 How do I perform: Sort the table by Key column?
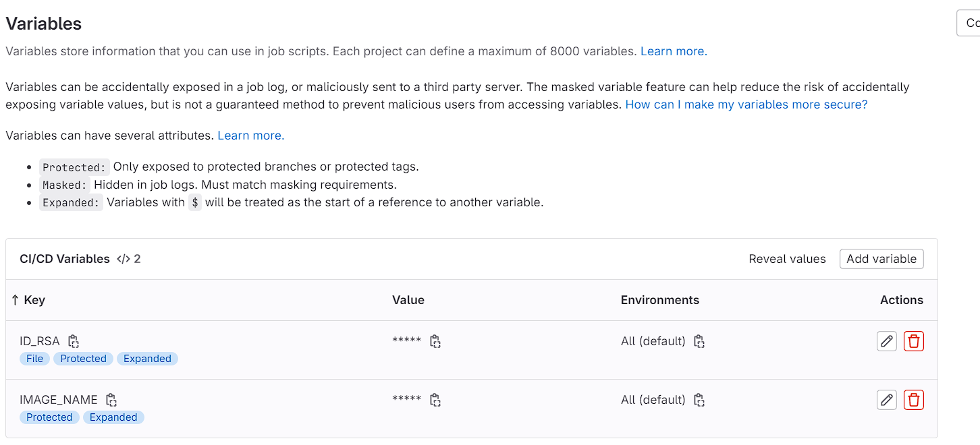click(x=28, y=300)
